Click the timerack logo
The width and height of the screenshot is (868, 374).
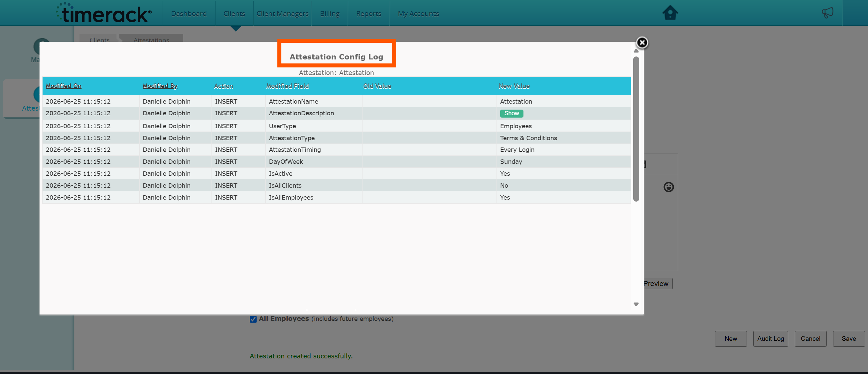(104, 13)
